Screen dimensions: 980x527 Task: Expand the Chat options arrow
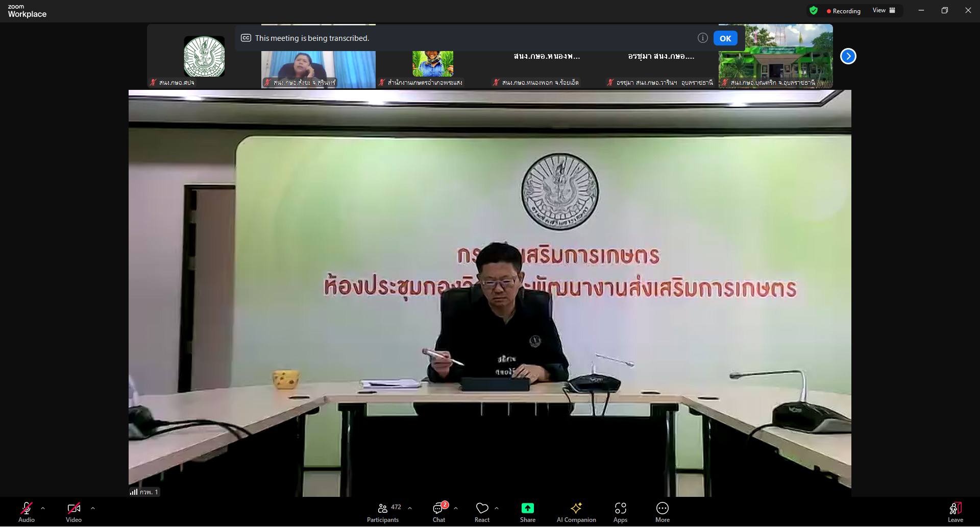pos(456,508)
